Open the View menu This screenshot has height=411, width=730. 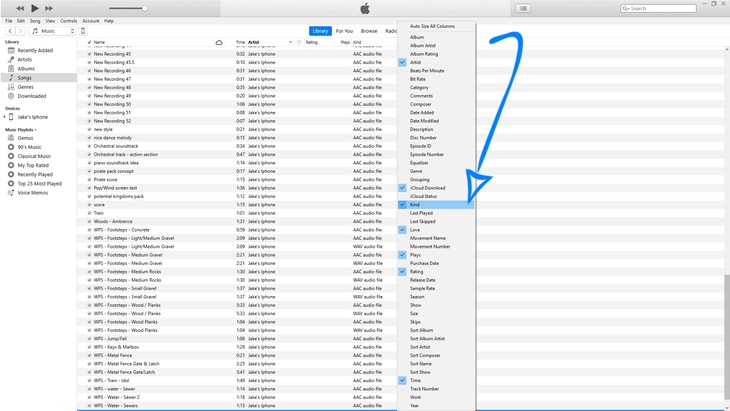pos(50,21)
